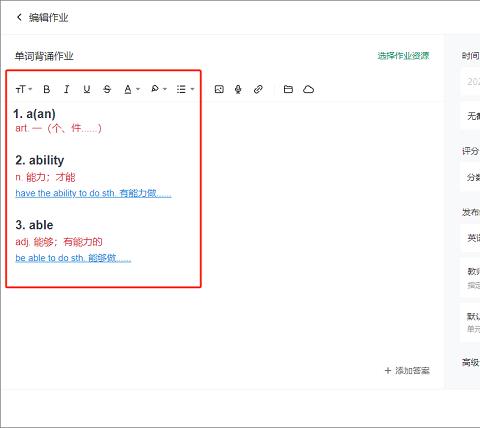This screenshot has width=480, height=428.
Task: Expand the list style dropdown
Action: [x=185, y=89]
